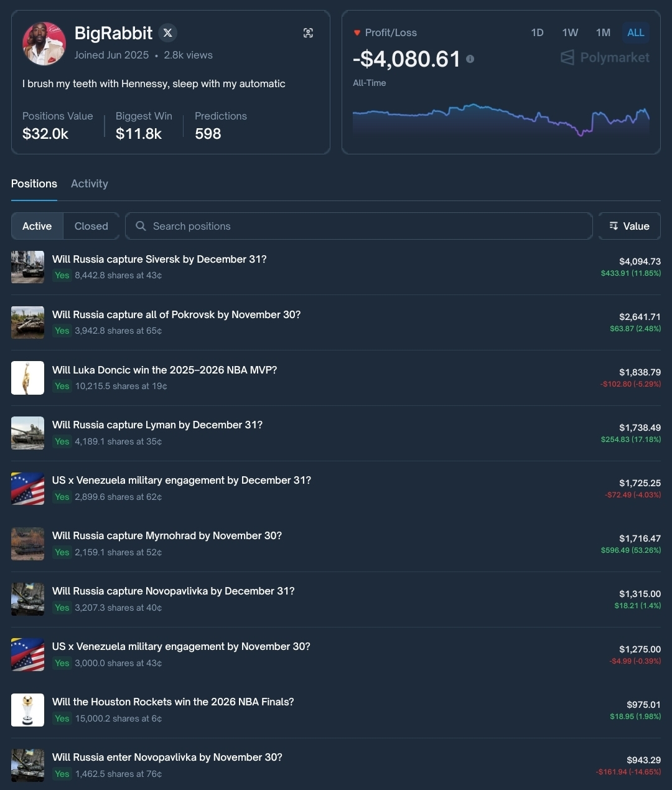Select the 1D profit/loss range
This screenshot has height=790, width=672.
[x=538, y=32]
